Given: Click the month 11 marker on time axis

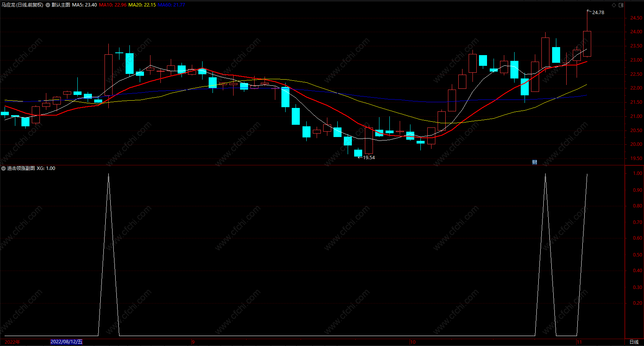Looking at the screenshot, I should click(x=579, y=342).
